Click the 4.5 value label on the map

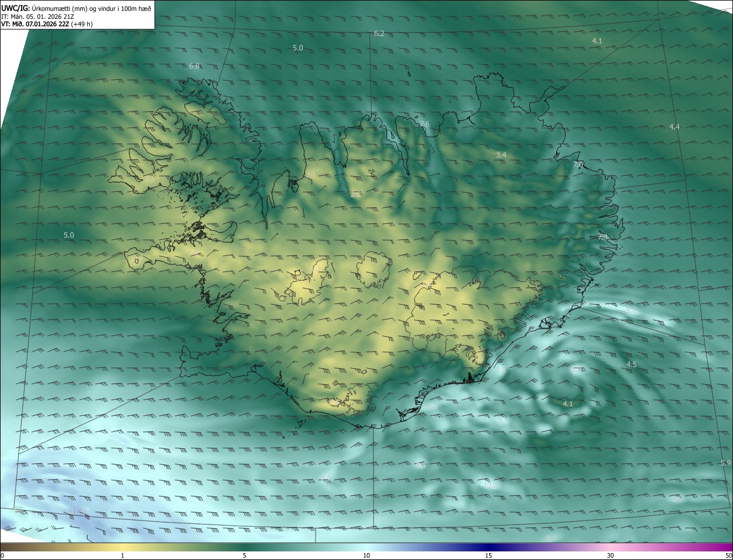pos(632,365)
